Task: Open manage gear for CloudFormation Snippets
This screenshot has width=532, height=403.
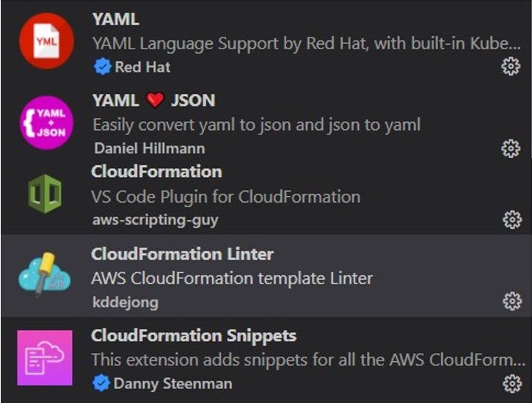Action: (x=511, y=384)
